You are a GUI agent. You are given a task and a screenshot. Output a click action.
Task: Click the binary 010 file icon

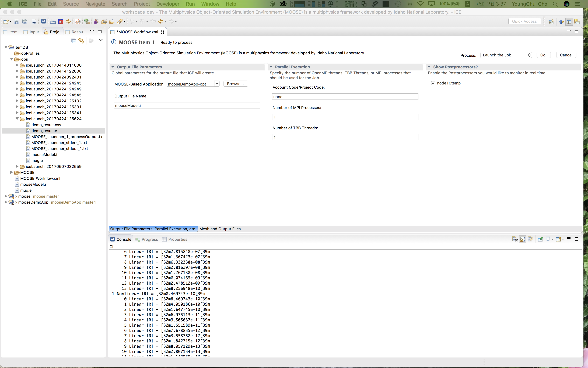tap(34, 21)
